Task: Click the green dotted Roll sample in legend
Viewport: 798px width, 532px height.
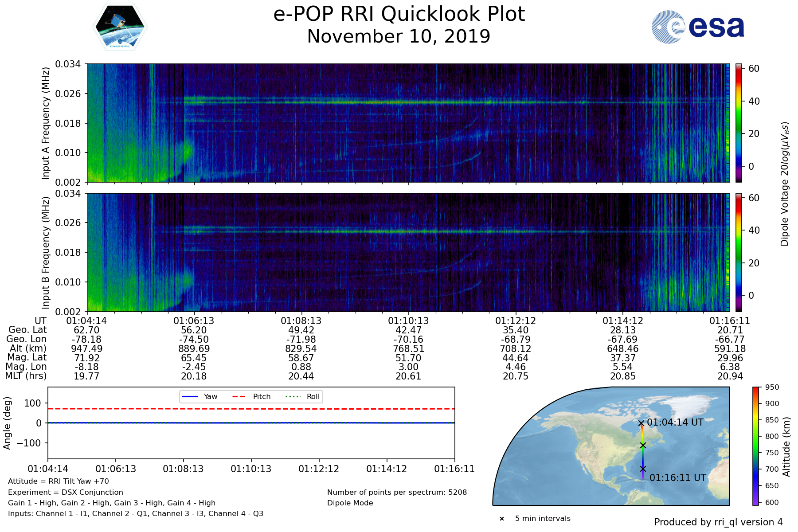Action: click(x=293, y=396)
